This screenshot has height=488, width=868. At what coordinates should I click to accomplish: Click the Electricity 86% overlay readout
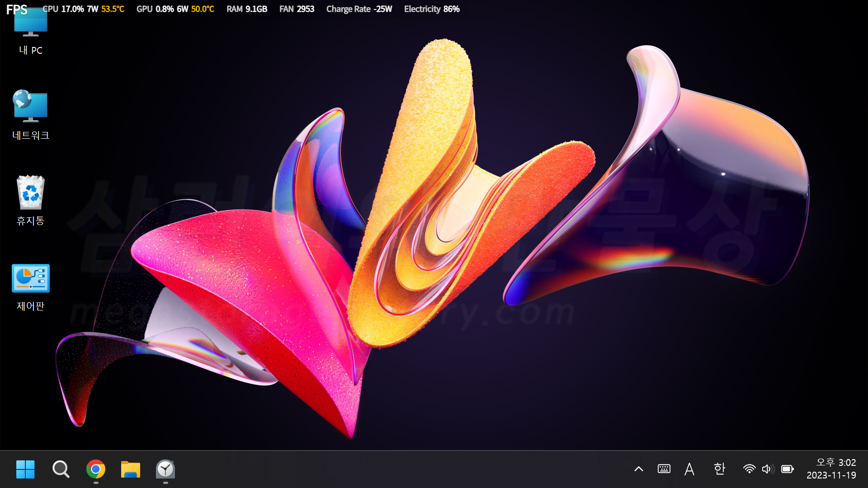[x=431, y=9]
